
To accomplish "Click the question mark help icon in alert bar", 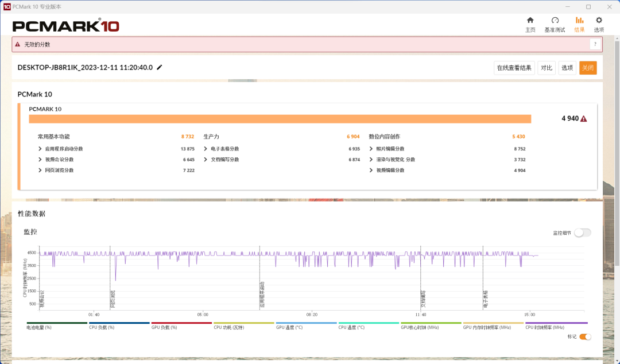I will [x=595, y=44].
